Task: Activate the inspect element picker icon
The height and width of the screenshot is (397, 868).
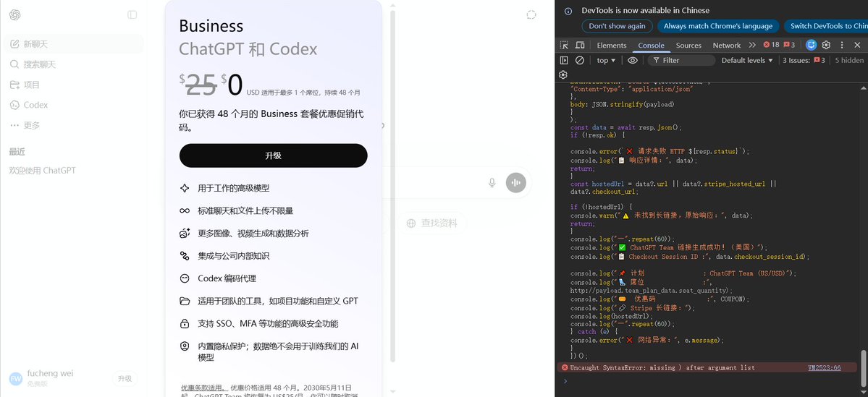Action: (x=563, y=46)
